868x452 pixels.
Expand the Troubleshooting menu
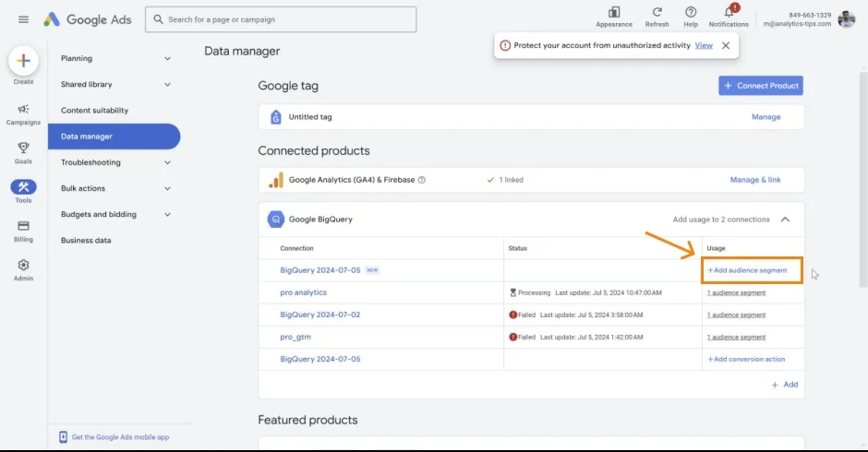point(167,162)
